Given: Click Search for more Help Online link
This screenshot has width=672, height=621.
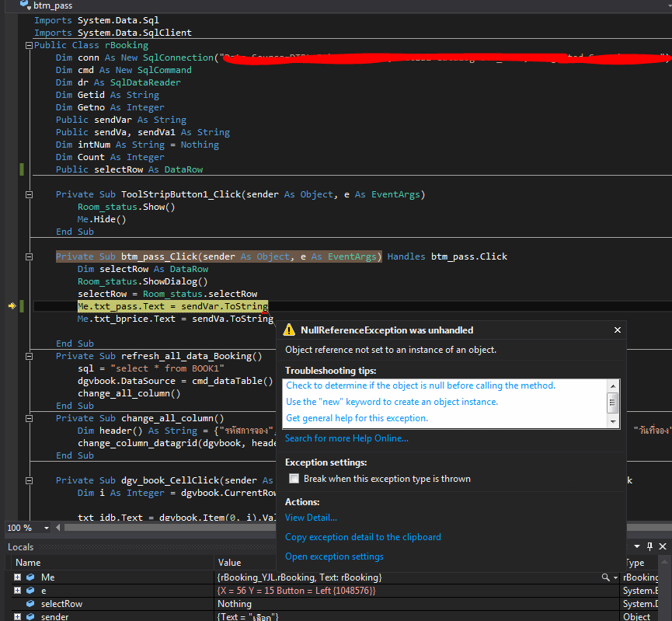Looking at the screenshot, I should point(346,438).
